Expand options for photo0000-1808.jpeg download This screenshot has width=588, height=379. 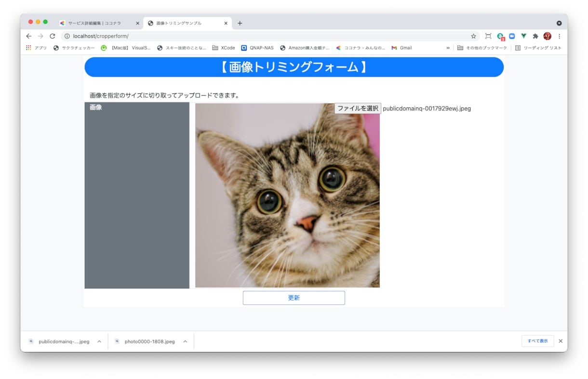(185, 341)
